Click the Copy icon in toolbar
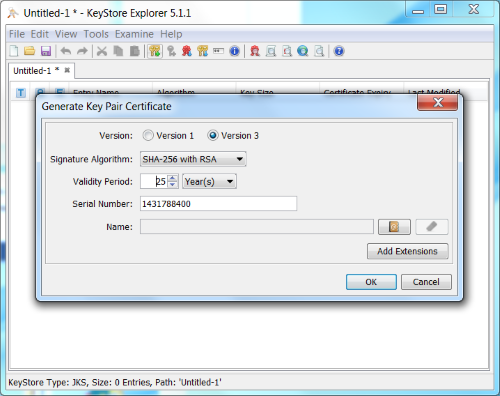 coord(118,51)
